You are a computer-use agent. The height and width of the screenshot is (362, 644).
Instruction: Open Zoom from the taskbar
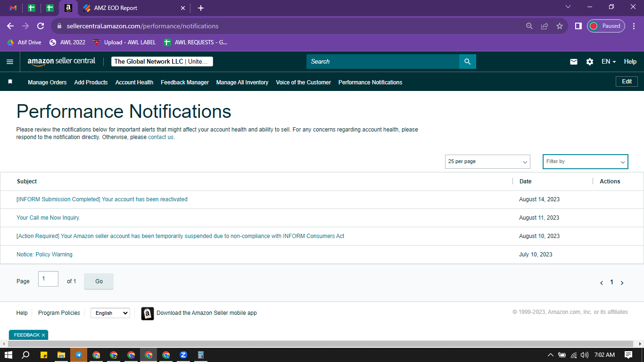pyautogui.click(x=183, y=355)
